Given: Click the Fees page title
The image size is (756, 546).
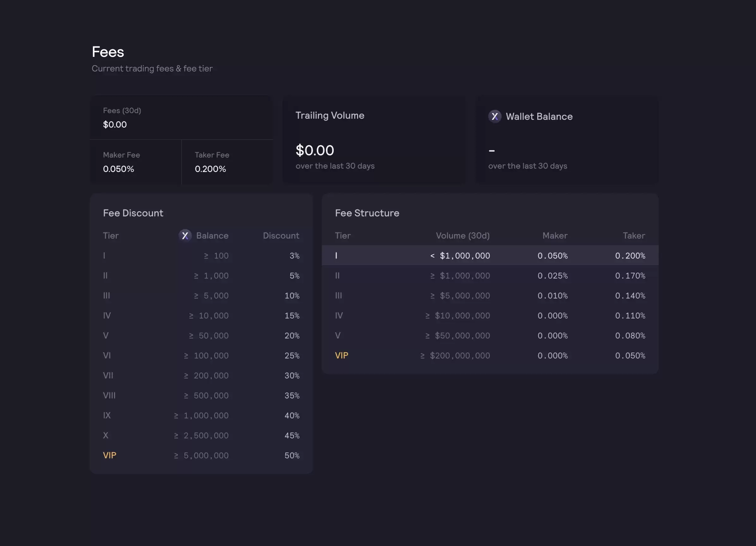Looking at the screenshot, I should pyautogui.click(x=108, y=52).
